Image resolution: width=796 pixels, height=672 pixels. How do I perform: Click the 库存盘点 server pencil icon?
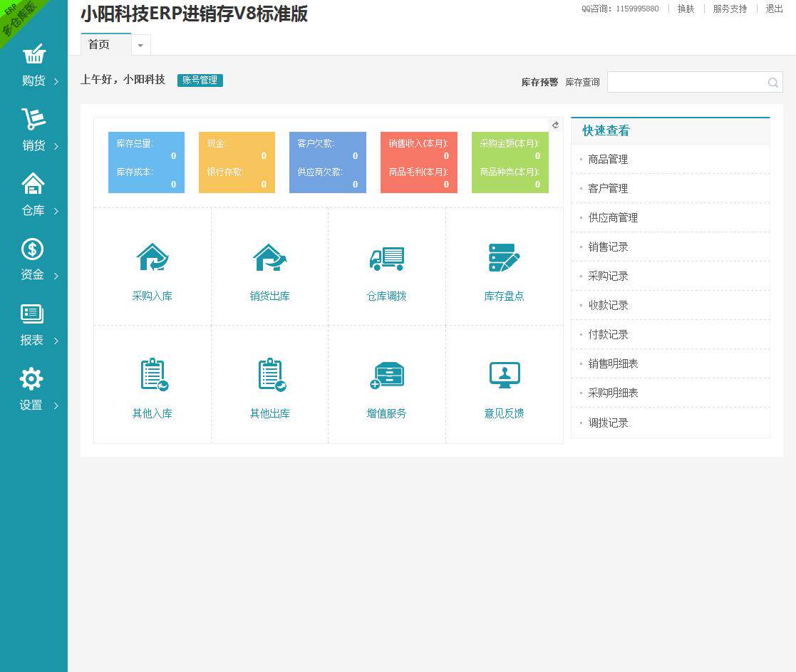tap(504, 257)
